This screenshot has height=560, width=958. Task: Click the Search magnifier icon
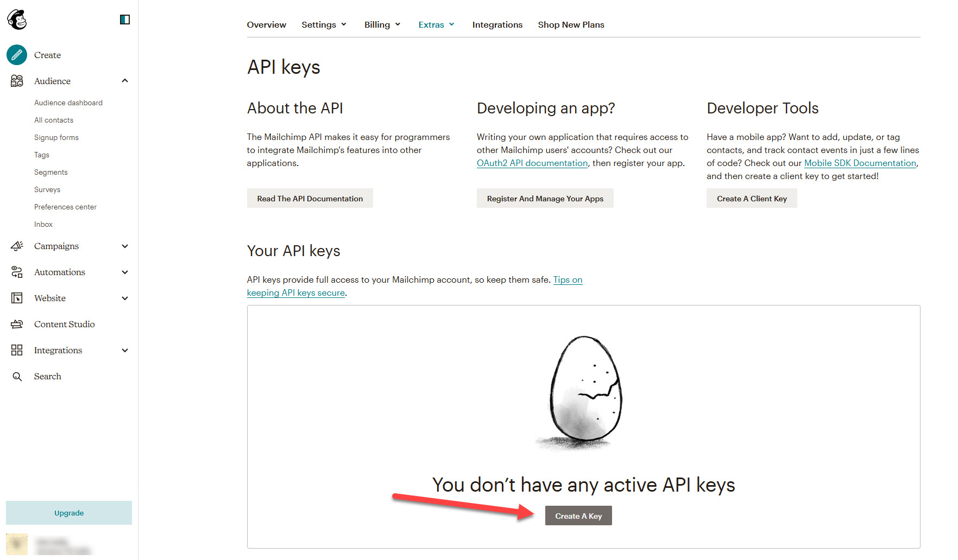coord(17,377)
